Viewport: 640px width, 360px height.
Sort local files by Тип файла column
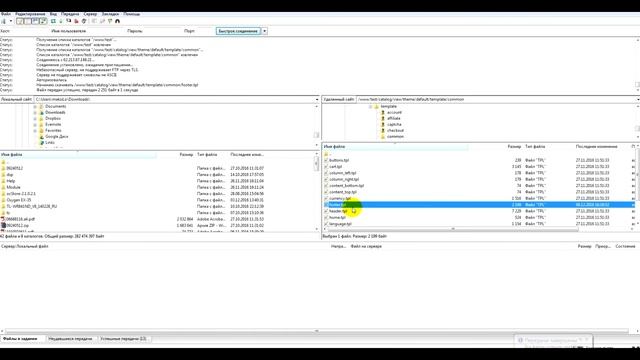[x=207, y=155]
